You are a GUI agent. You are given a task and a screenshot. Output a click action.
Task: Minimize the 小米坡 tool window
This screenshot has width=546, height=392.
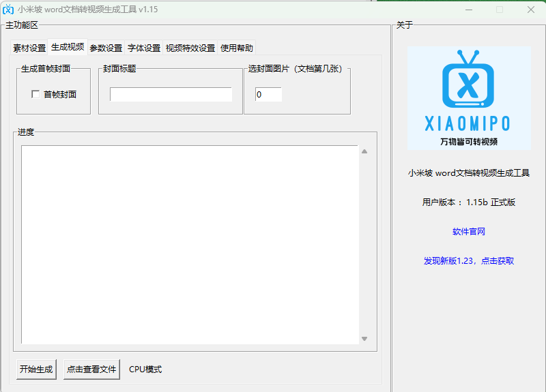468,10
